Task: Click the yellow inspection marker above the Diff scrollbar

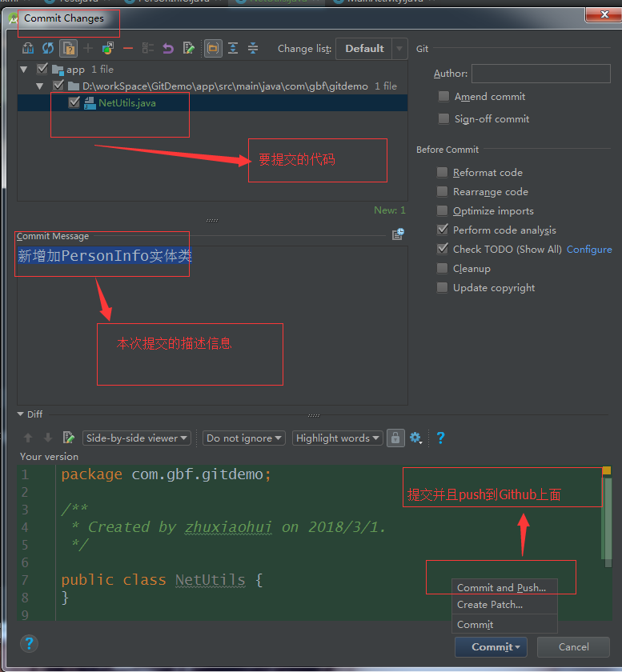Action: [607, 470]
